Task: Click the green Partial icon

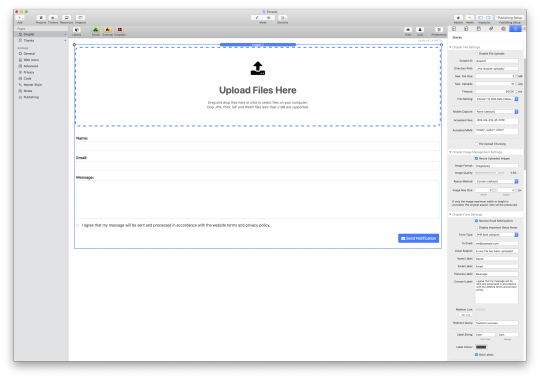Action: click(96, 30)
